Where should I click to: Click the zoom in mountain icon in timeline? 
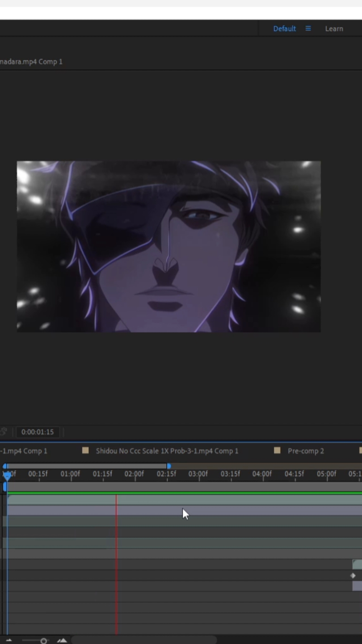62,640
